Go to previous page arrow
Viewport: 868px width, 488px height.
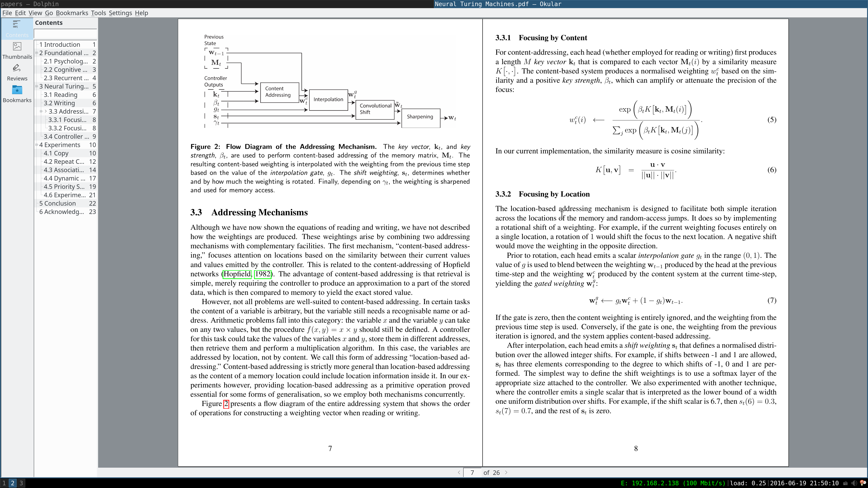(459, 472)
